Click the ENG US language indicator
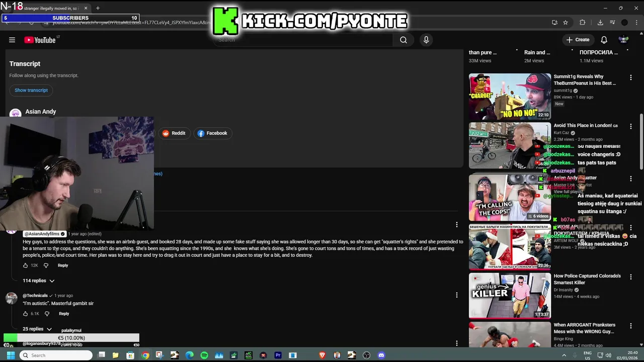The image size is (644, 362). click(588, 355)
